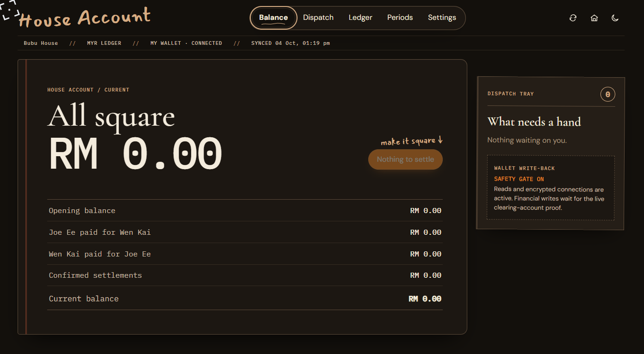Open the Dispatch tab
Viewport: 644px width, 354px height.
click(x=318, y=18)
